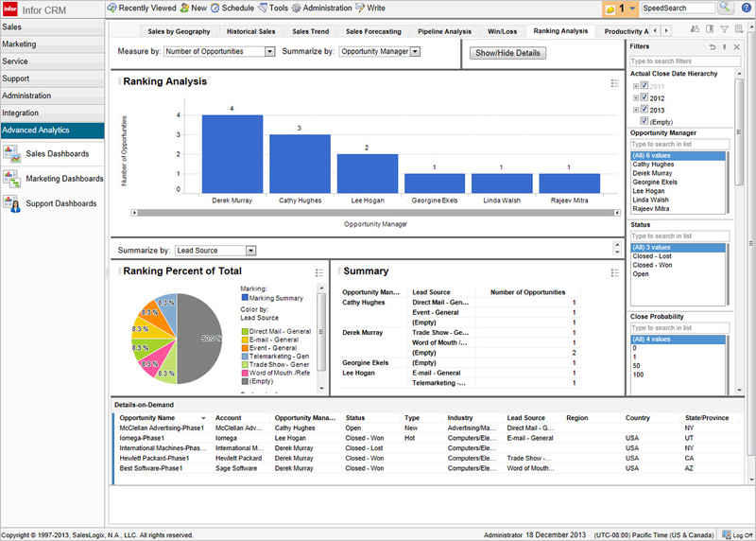Open the Support Dashboards icon
The width and height of the screenshot is (756, 541).
point(13,204)
